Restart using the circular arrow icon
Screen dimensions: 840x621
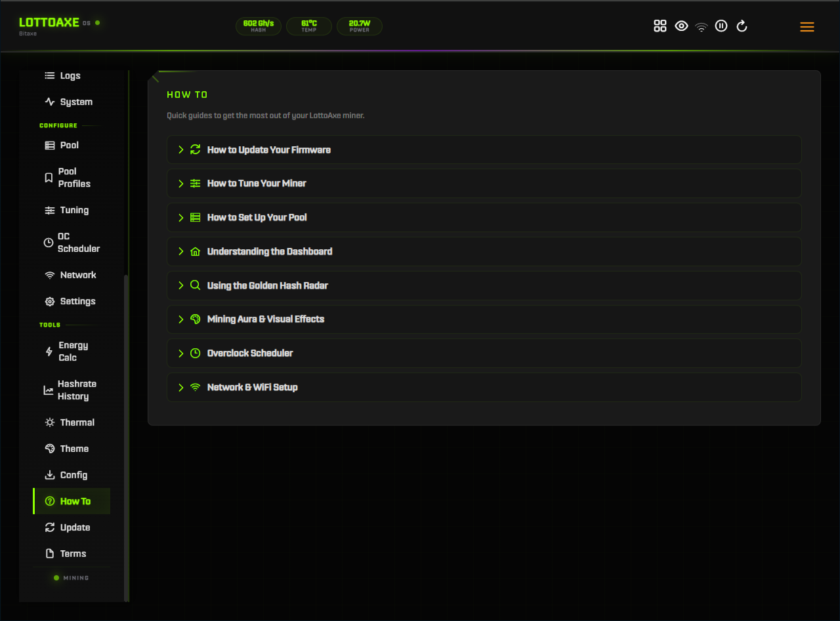742,26
